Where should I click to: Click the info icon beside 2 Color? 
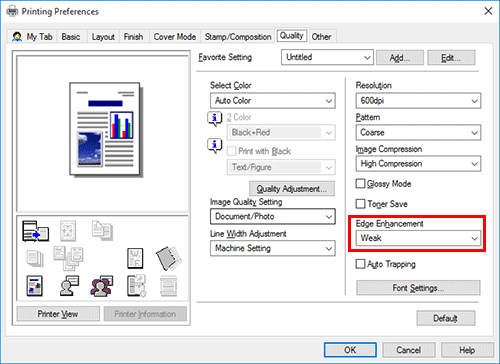[x=215, y=118]
